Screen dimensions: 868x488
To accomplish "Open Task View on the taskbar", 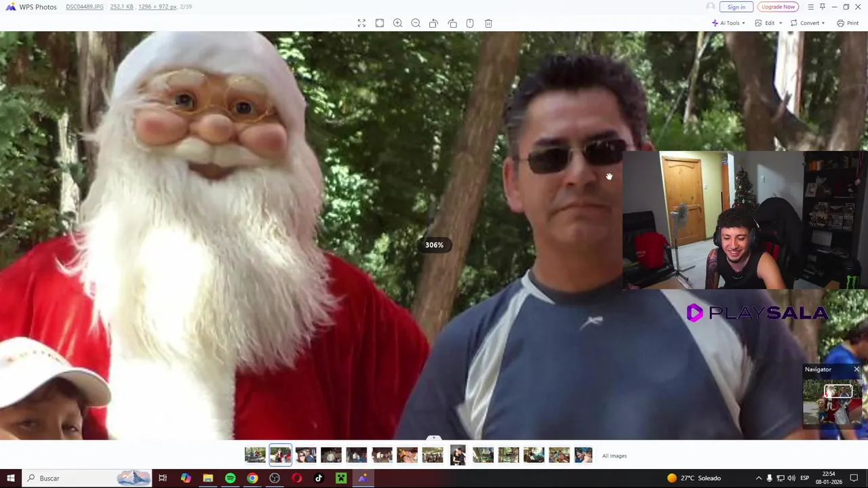I will [163, 478].
